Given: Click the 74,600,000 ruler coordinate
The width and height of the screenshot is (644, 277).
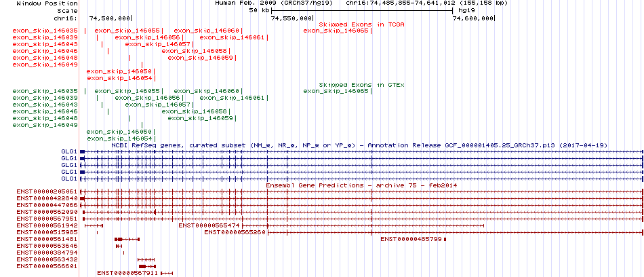Looking at the screenshot, I should [x=474, y=18].
